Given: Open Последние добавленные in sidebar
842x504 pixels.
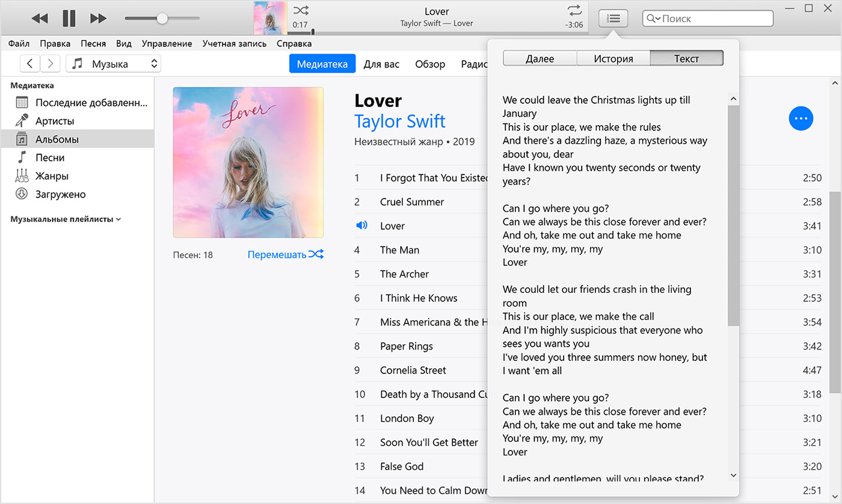Looking at the screenshot, I should [77, 102].
